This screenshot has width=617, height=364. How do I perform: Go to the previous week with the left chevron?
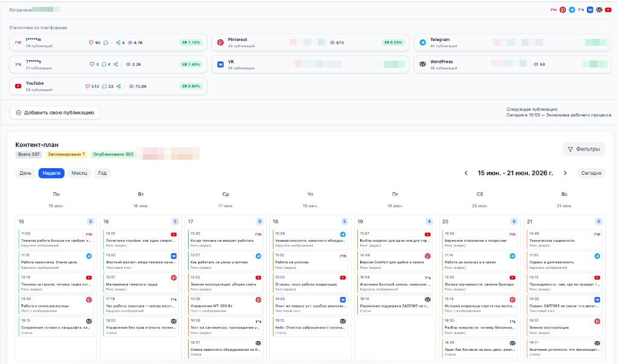pyautogui.click(x=466, y=173)
